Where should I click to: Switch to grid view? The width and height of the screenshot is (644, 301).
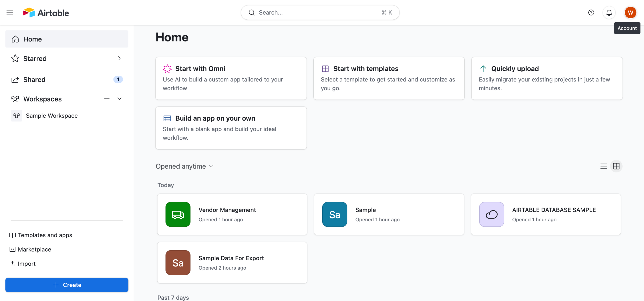616,166
